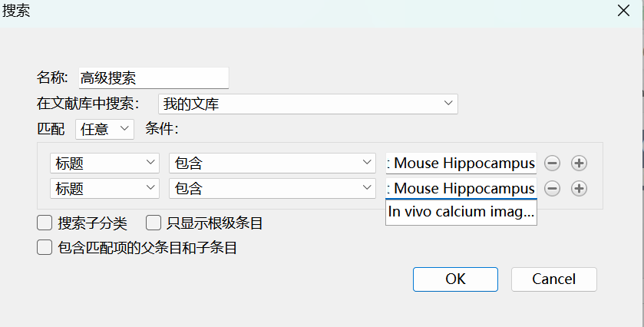This screenshot has width=644, height=327.
Task: Click the second row's search value field
Action: 461,189
